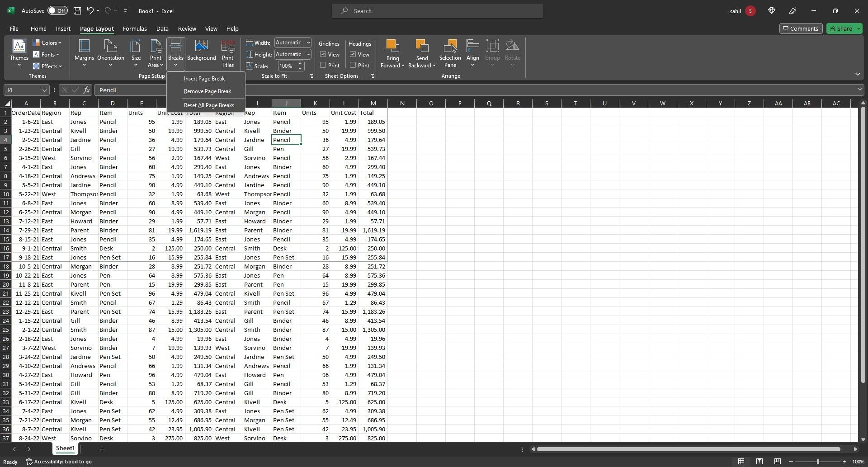Switch to the Formulas tab
Viewport: 868px width, 467px height.
tap(135, 28)
